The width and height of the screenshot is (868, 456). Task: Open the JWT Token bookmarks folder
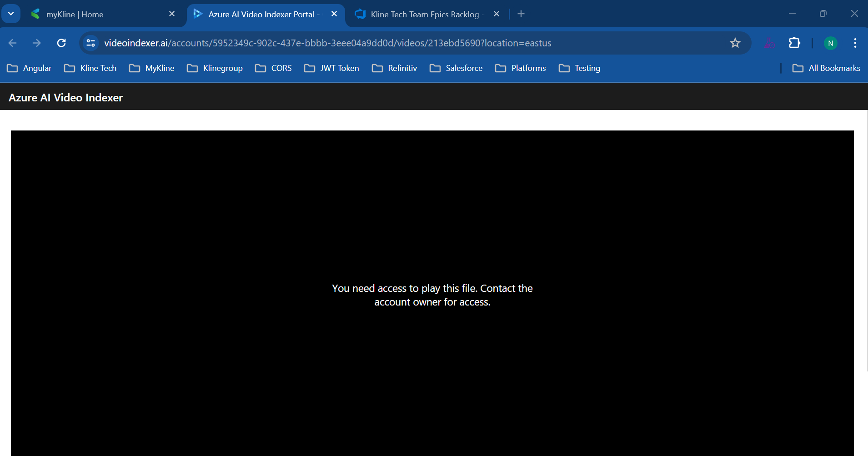tap(331, 68)
